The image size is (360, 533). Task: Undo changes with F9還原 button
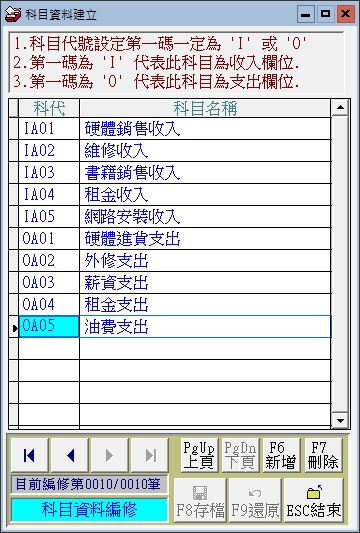point(255,500)
